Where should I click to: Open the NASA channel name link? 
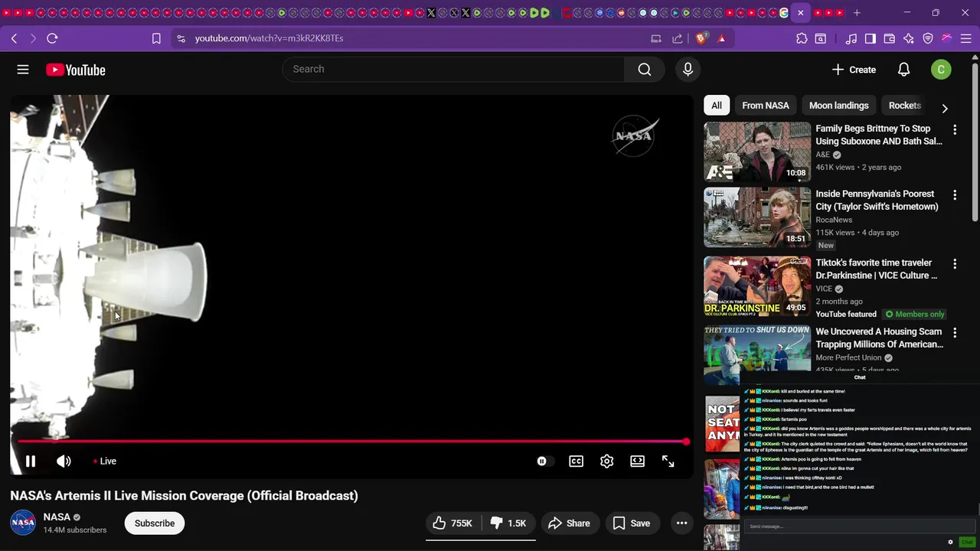coord(57,517)
